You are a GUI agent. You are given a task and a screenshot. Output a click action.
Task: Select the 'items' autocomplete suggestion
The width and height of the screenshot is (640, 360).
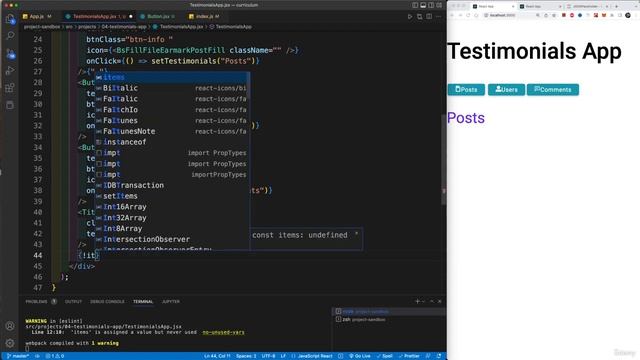[x=172, y=77]
